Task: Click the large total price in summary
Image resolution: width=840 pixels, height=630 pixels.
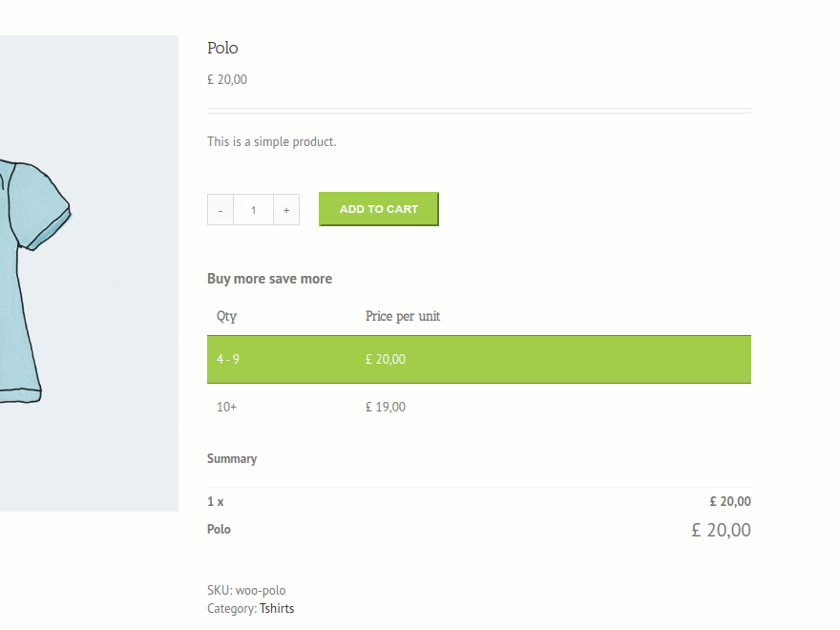Action: (721, 530)
